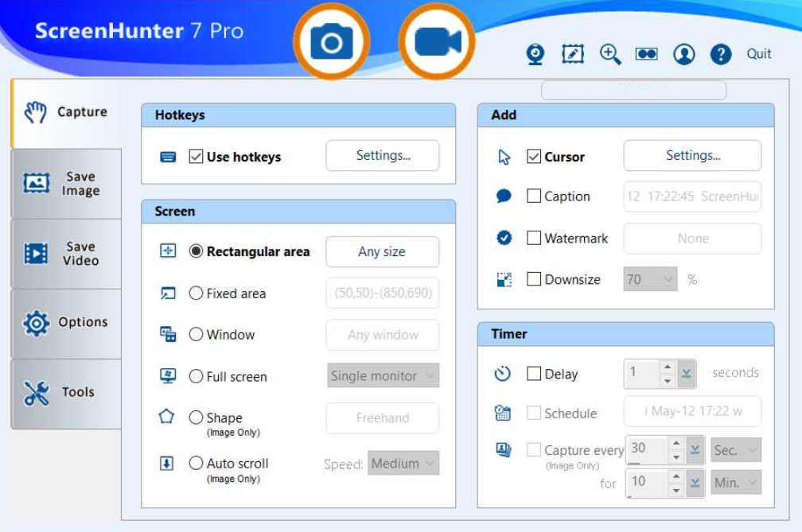802x532 pixels.
Task: Switch to the Capture tab
Action: [x=67, y=113]
